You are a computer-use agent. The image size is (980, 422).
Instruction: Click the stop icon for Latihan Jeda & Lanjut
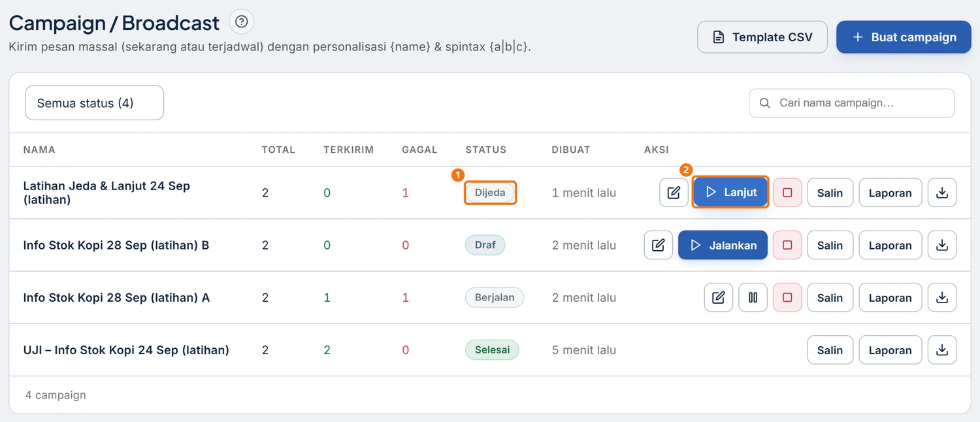[x=787, y=193]
